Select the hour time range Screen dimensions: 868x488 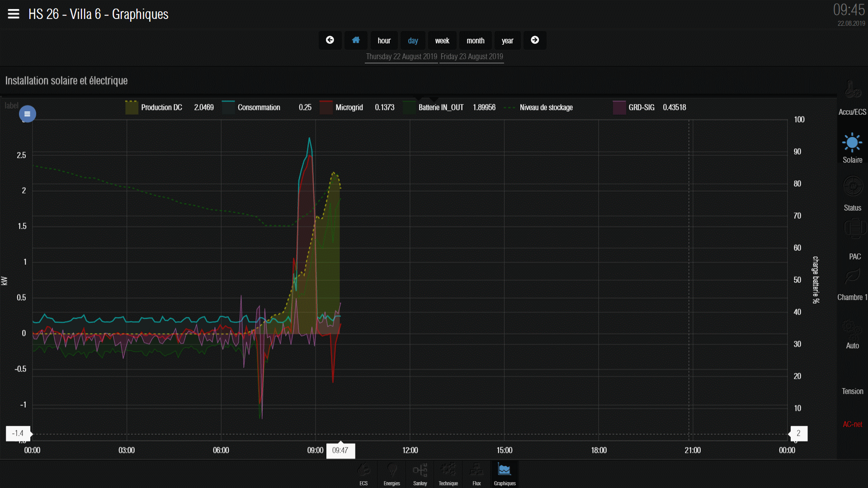pos(384,41)
